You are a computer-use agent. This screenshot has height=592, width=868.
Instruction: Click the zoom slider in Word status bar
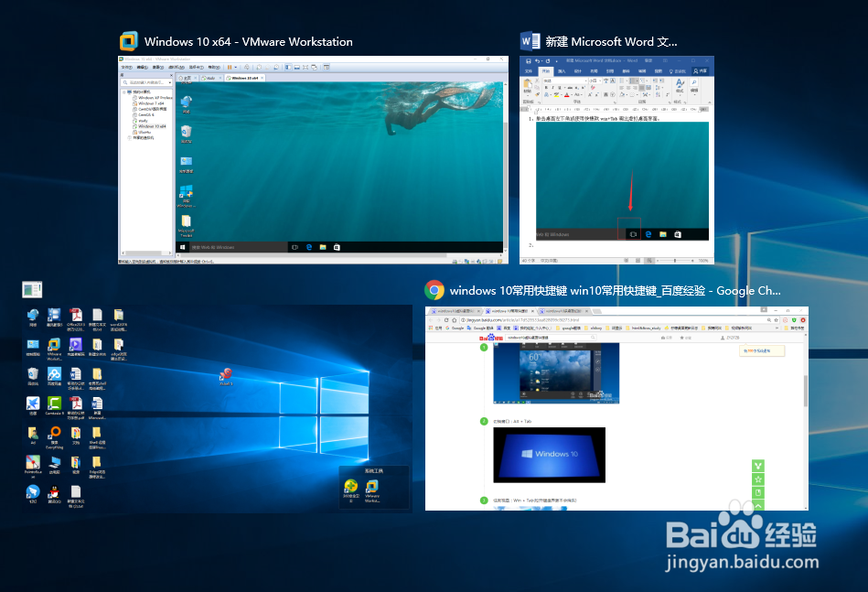pyautogui.click(x=675, y=260)
